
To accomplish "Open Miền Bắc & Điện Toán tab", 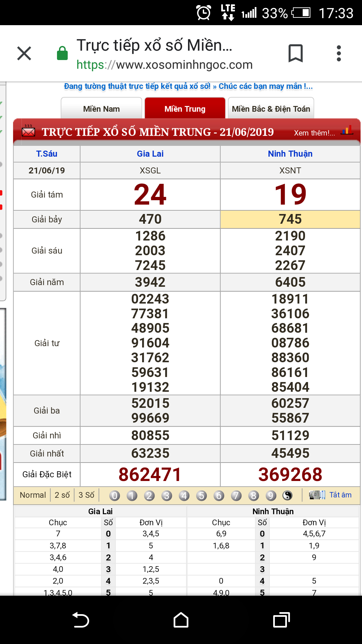I will 271,109.
